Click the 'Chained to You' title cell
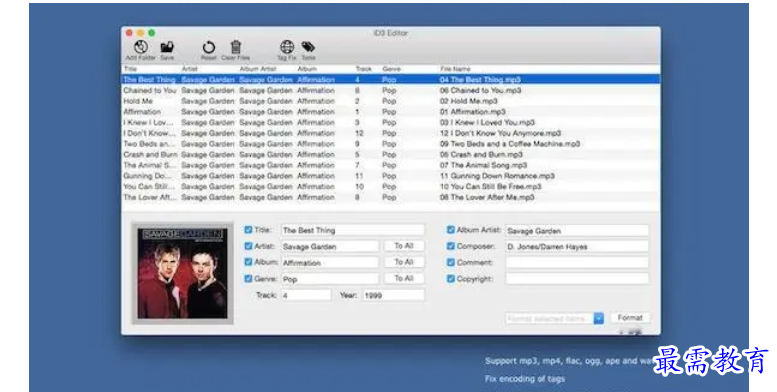The width and height of the screenshot is (777, 392). pos(150,90)
